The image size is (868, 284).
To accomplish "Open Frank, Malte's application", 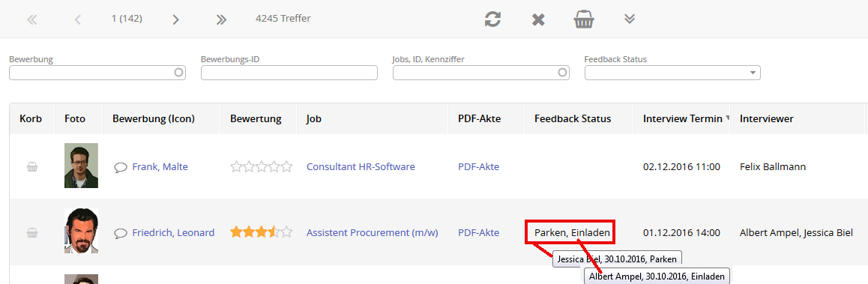I will 160,166.
